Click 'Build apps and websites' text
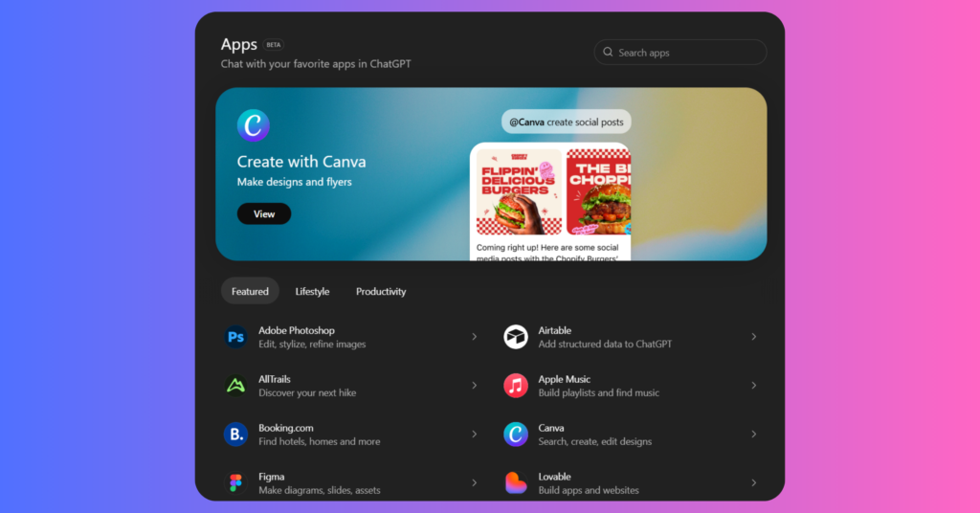Screen dimensions: 980x513 (589, 490)
